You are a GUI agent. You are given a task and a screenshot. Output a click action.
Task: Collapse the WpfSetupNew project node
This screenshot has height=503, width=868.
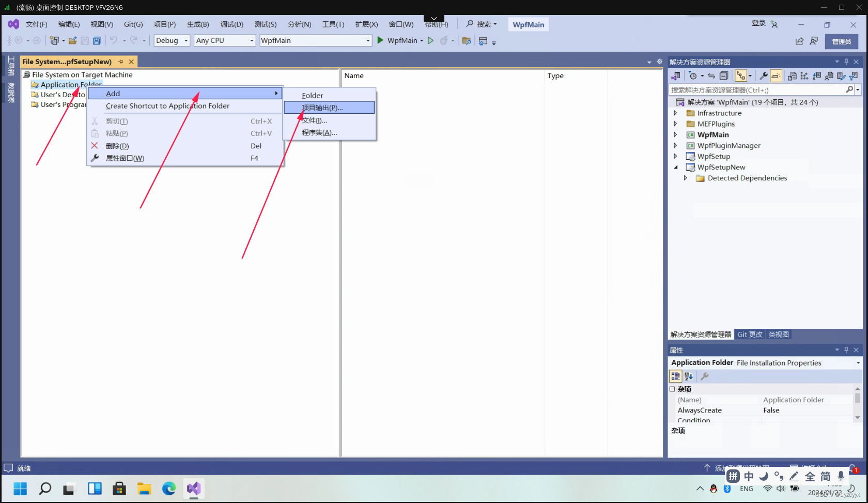click(x=675, y=167)
